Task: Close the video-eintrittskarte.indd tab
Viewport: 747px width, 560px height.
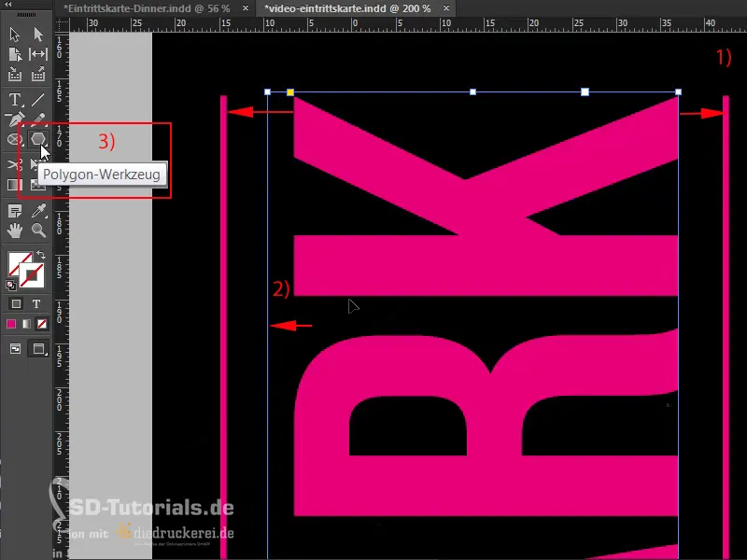Action: coord(446,8)
